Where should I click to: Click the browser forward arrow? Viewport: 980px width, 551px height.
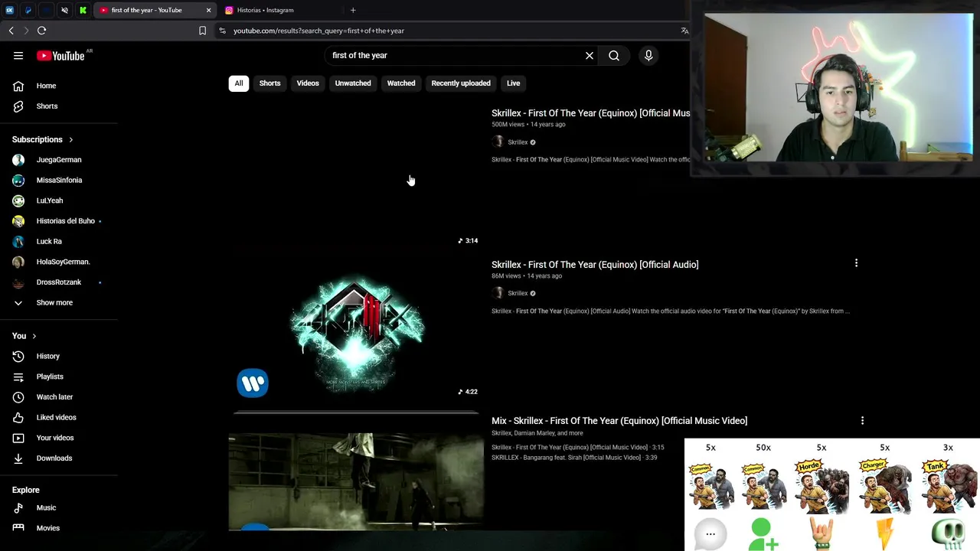coord(26,31)
